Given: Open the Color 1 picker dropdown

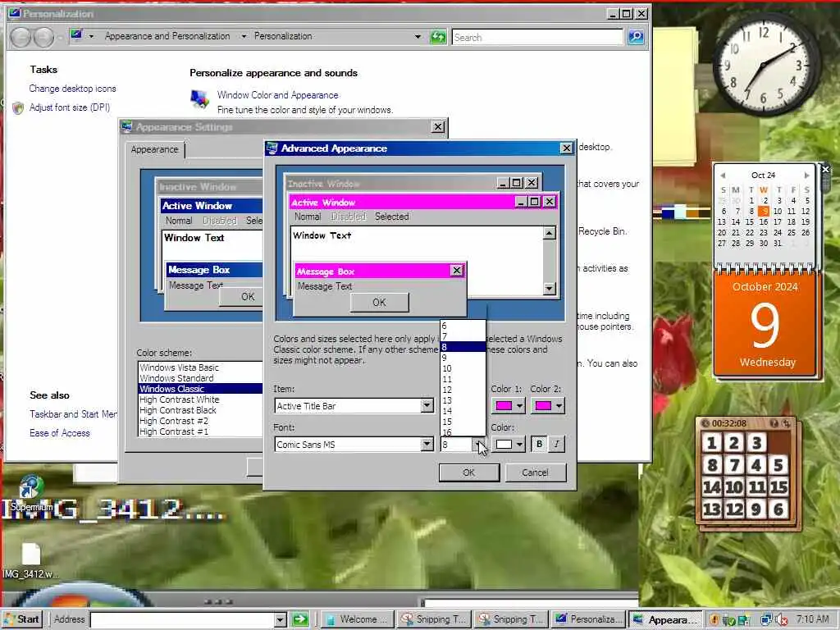Looking at the screenshot, I should [509, 405].
